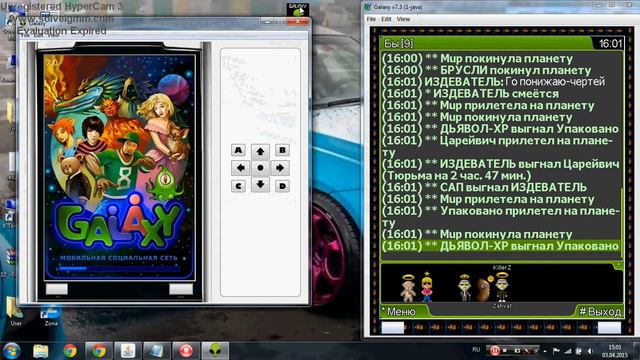Click left soft key below the chat screen
The image size is (640, 360).
(393, 327)
